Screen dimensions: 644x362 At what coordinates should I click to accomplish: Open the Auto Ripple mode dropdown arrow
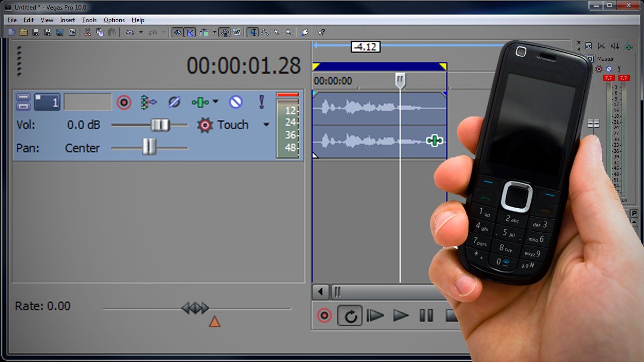point(214,32)
